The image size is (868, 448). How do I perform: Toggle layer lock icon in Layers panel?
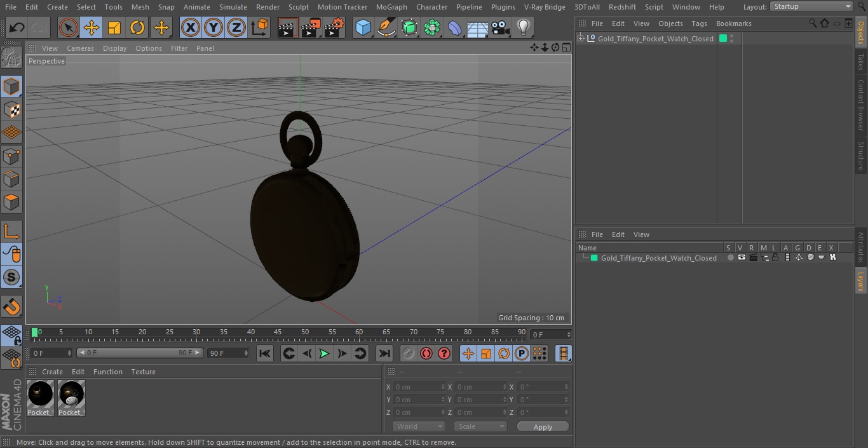[x=776, y=257]
